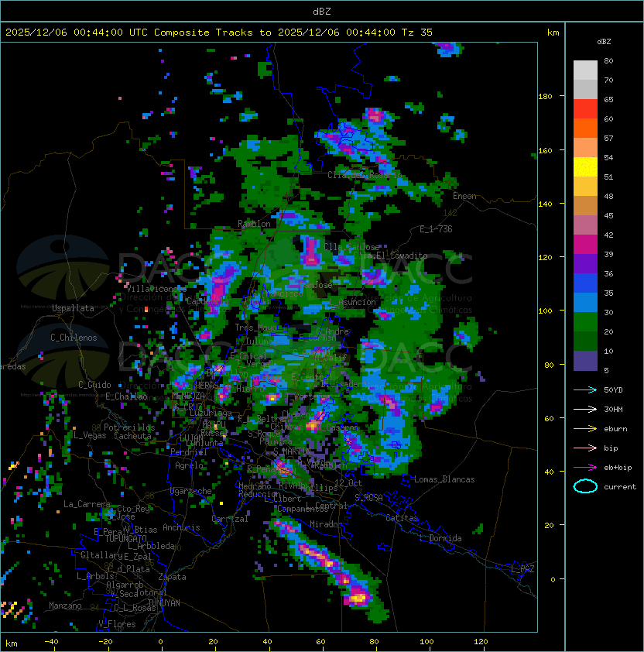This screenshot has width=644, height=652.
Task: Click the 'Agrelo' map label
Action: click(x=189, y=465)
